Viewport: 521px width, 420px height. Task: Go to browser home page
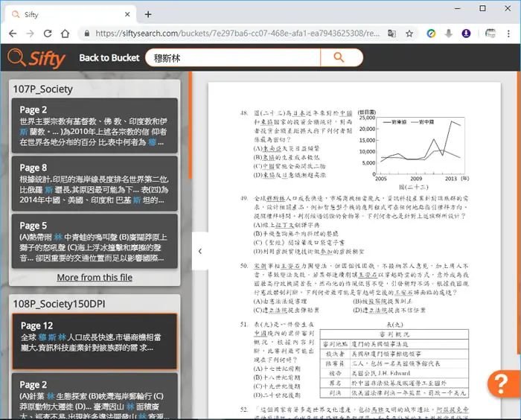click(x=65, y=34)
